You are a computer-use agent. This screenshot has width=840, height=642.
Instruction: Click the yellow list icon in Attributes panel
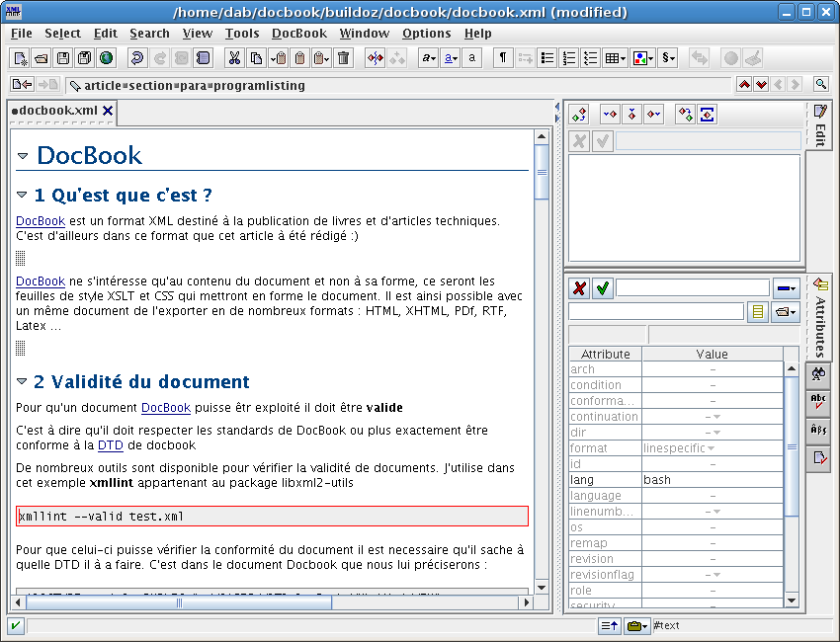click(x=758, y=312)
